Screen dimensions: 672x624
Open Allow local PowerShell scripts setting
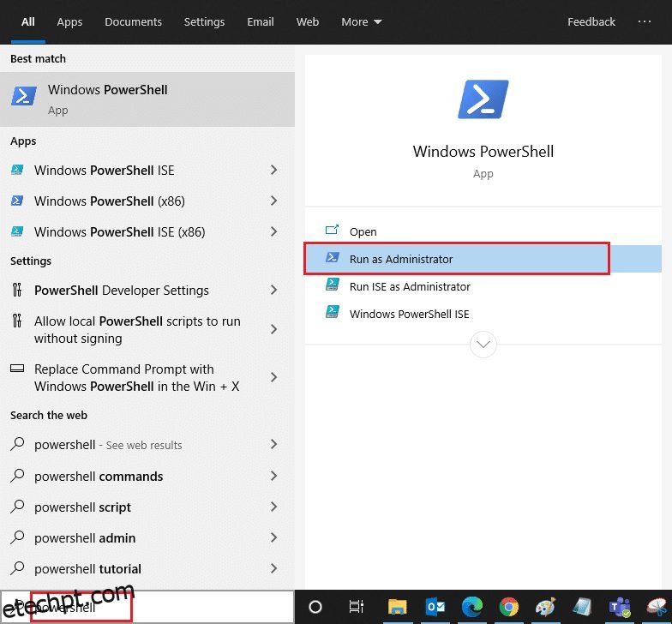pos(147,329)
